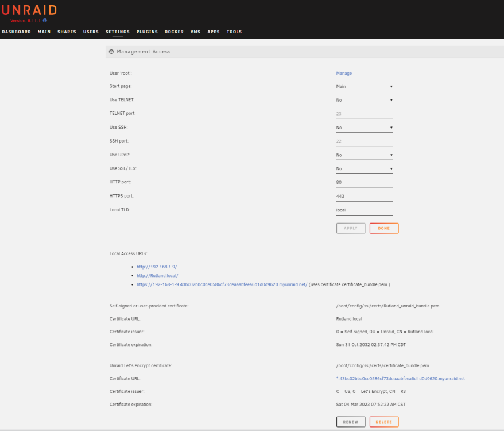Click the Version 6.11.1 text

coord(25,21)
